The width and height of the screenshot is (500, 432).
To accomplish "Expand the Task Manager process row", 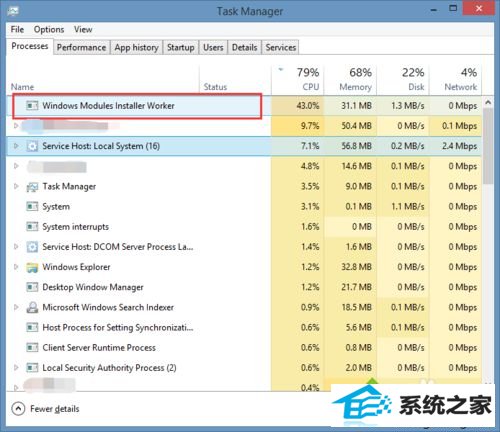I will [x=16, y=186].
